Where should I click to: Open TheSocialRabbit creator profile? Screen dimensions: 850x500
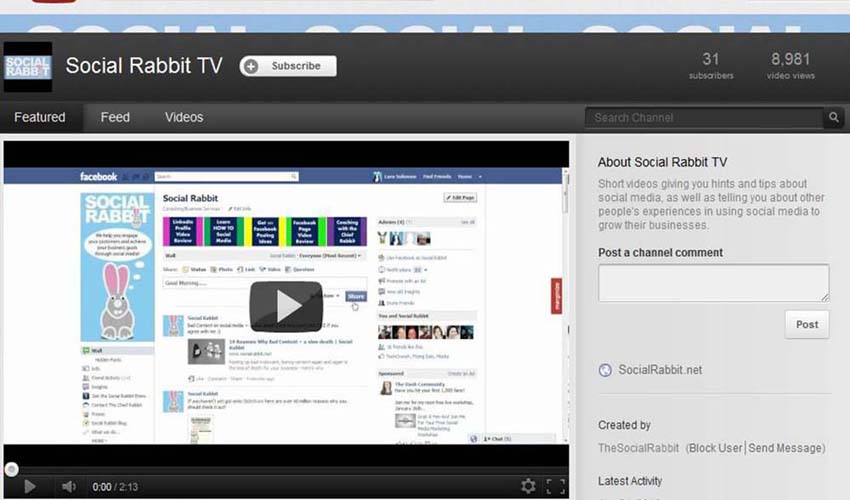click(x=638, y=448)
